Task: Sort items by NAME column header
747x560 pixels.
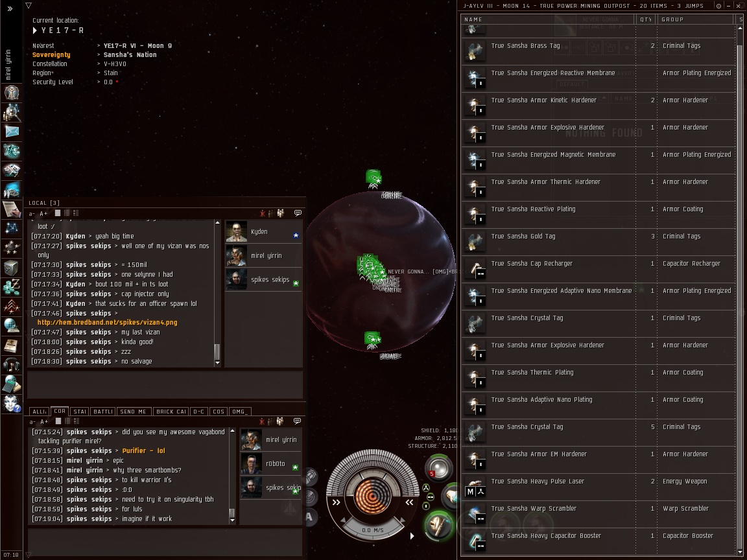Action: coord(548,19)
